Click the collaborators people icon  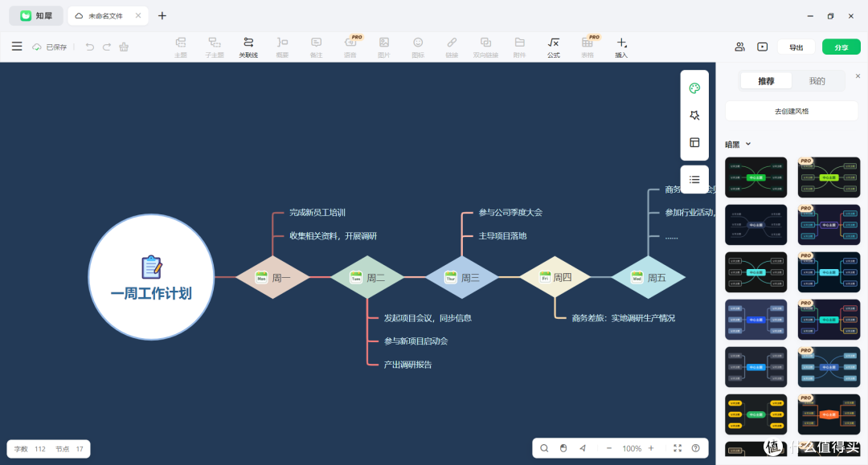[739, 47]
